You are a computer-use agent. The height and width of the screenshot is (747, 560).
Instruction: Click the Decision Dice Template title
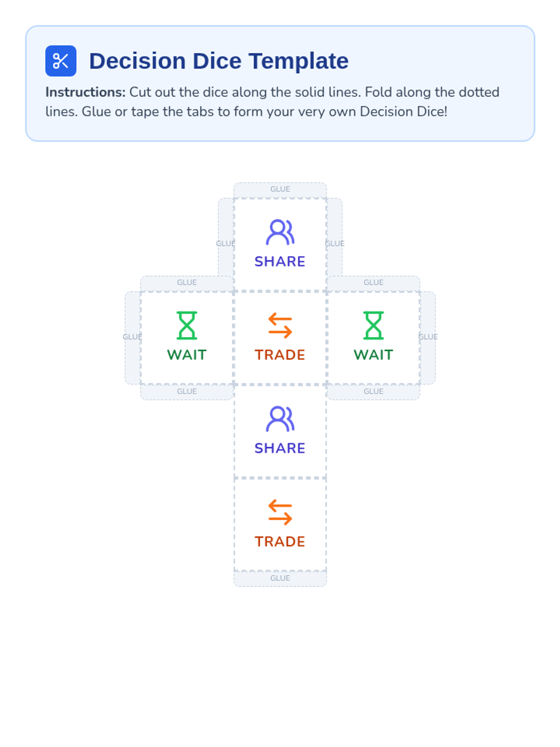point(218,61)
